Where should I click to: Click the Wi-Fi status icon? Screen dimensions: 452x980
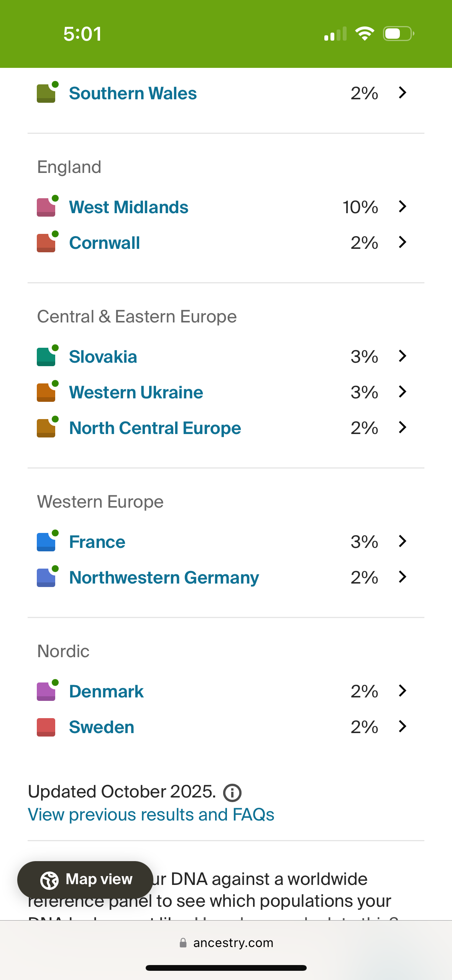(365, 34)
